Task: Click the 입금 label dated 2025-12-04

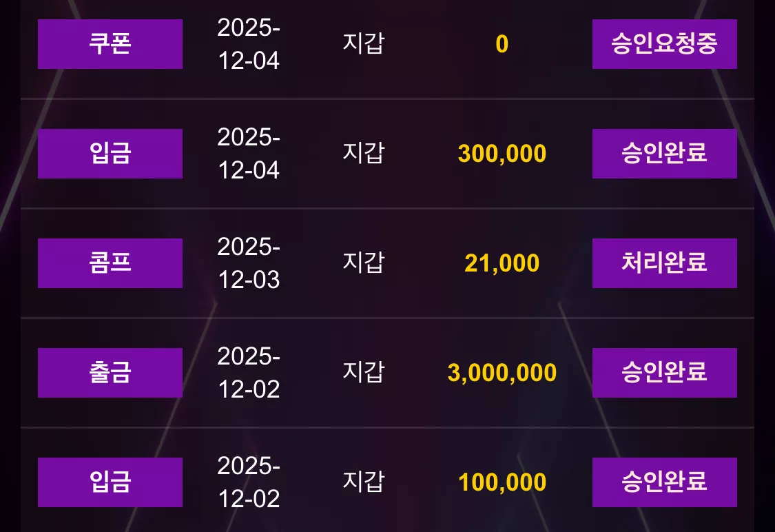Action: pos(110,154)
